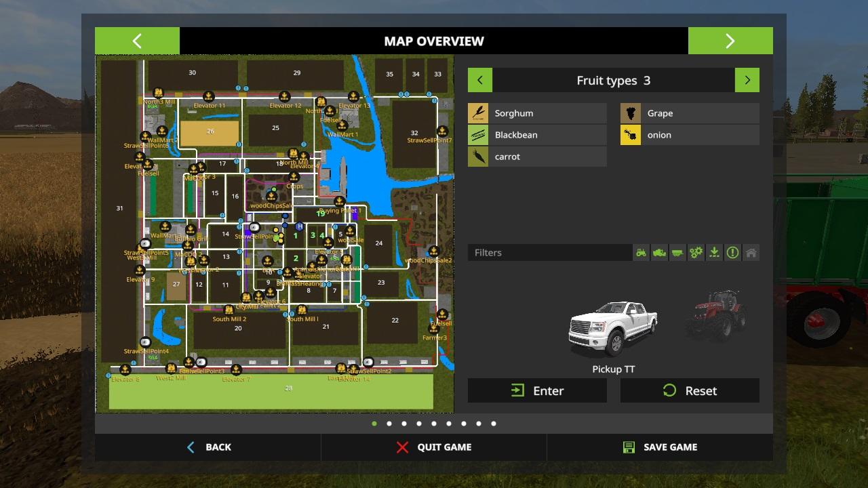Screen dimensions: 868x488
Task: Click StrawSellPoint7 marker near field 32
Action: click(x=442, y=131)
